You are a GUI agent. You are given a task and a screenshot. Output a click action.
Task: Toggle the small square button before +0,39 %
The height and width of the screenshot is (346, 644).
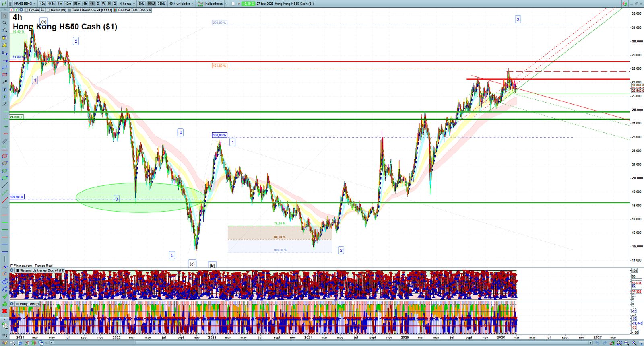233,4
